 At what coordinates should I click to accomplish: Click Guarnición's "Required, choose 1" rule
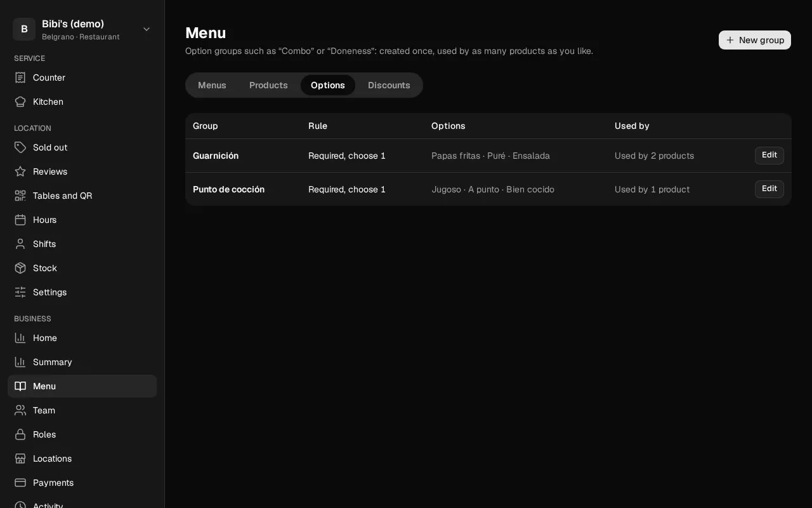click(x=347, y=156)
